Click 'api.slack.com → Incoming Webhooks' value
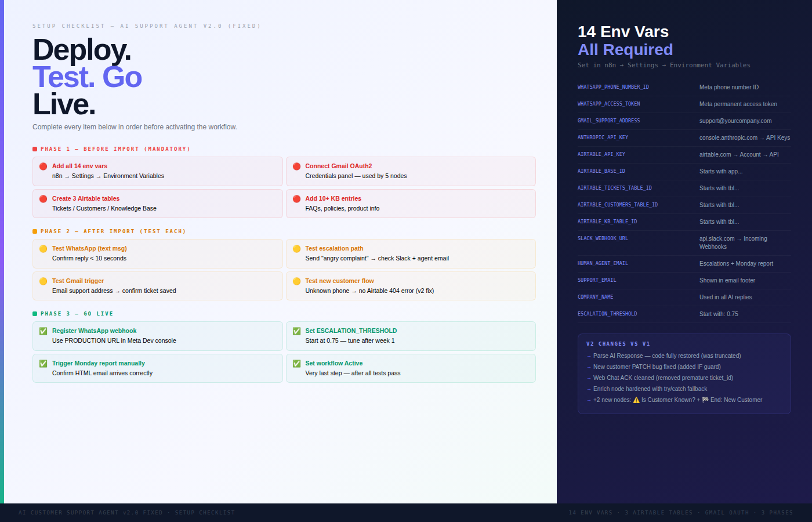The image size is (812, 522). pyautogui.click(x=733, y=242)
